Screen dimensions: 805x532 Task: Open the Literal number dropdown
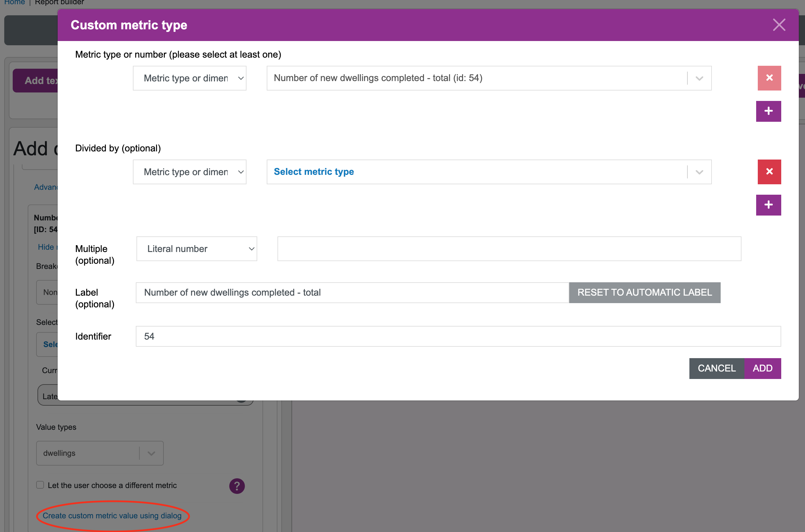click(196, 249)
